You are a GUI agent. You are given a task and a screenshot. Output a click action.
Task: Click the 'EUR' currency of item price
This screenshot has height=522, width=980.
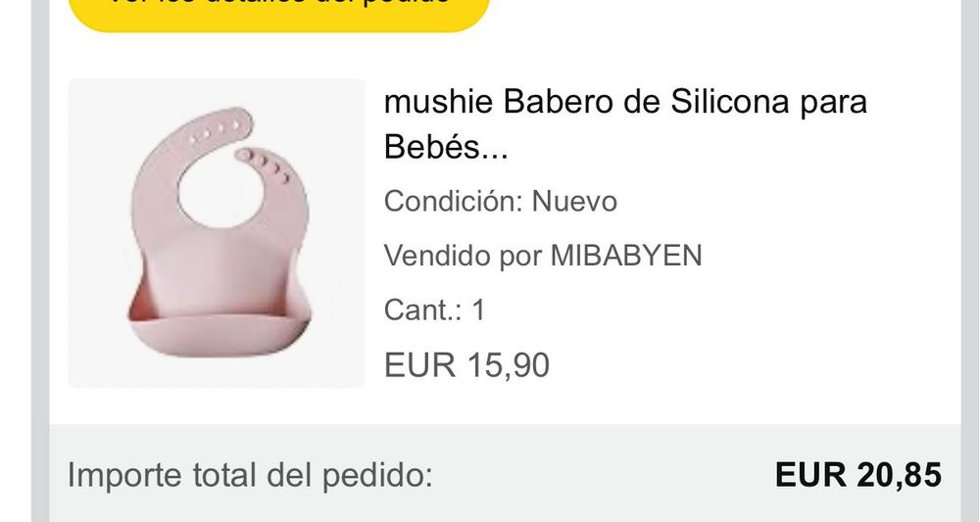pos(420,365)
